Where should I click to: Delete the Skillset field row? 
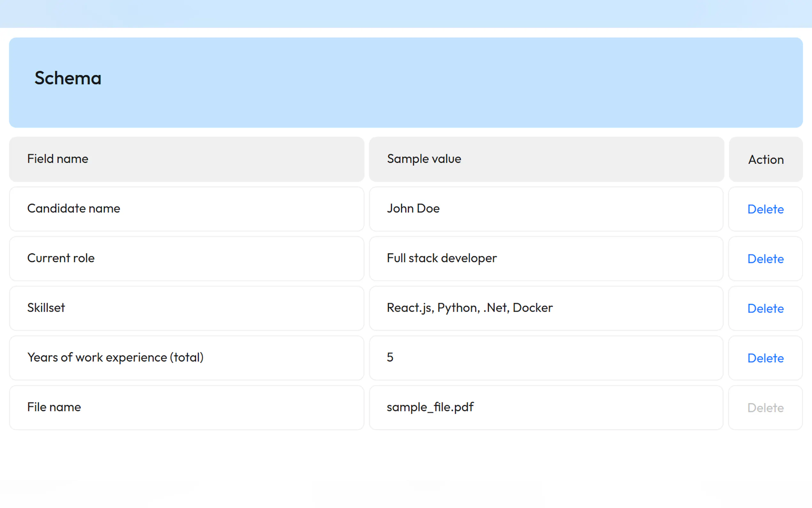point(765,308)
